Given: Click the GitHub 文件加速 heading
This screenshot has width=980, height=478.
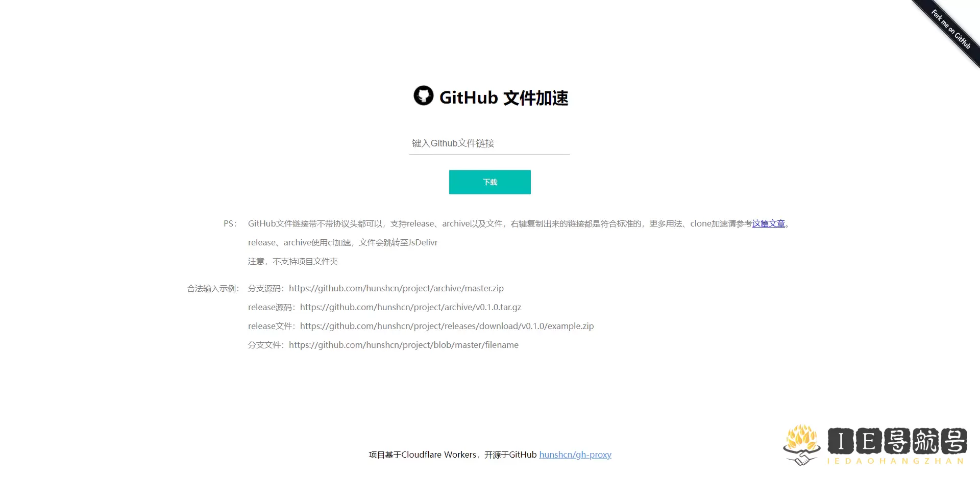Looking at the screenshot, I should coord(504,97).
